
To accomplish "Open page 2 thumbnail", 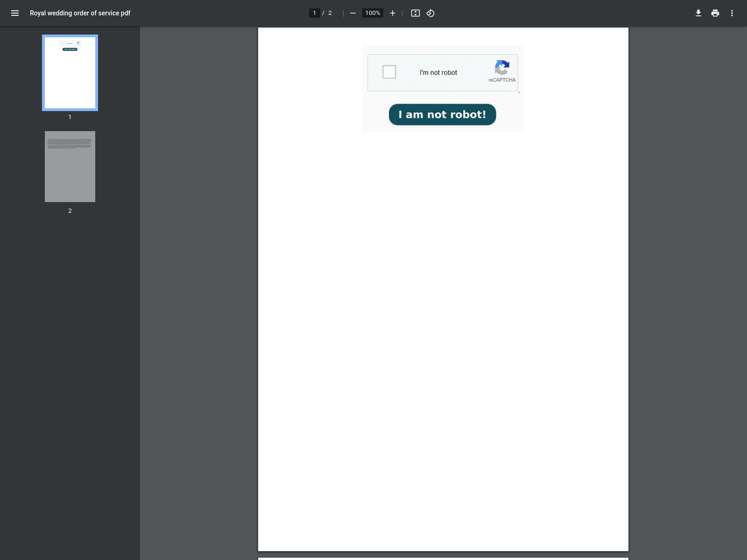I will pyautogui.click(x=70, y=167).
